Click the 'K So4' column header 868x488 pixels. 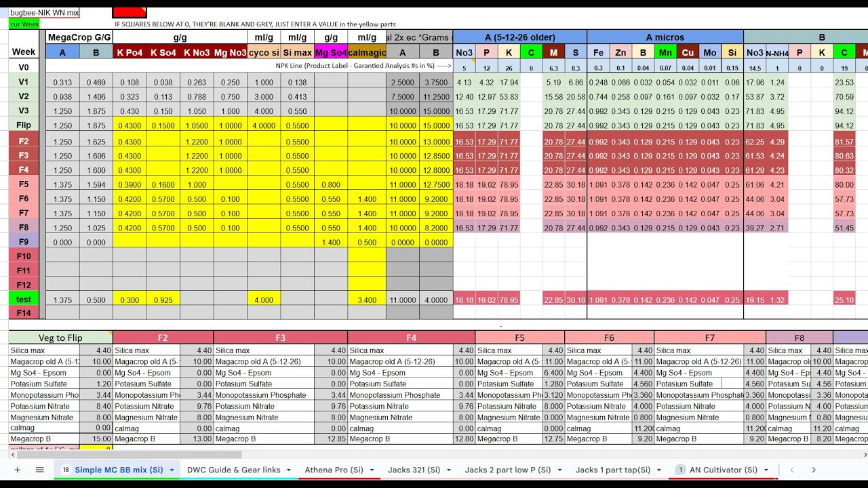point(163,52)
